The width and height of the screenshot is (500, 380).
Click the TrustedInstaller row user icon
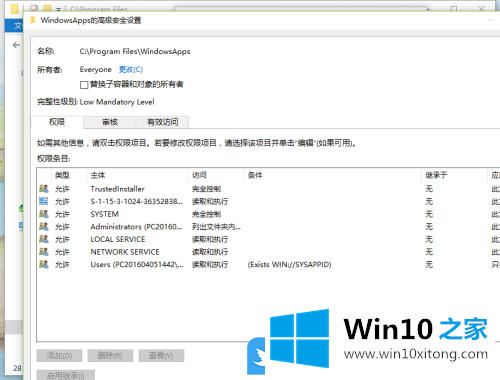[44, 189]
